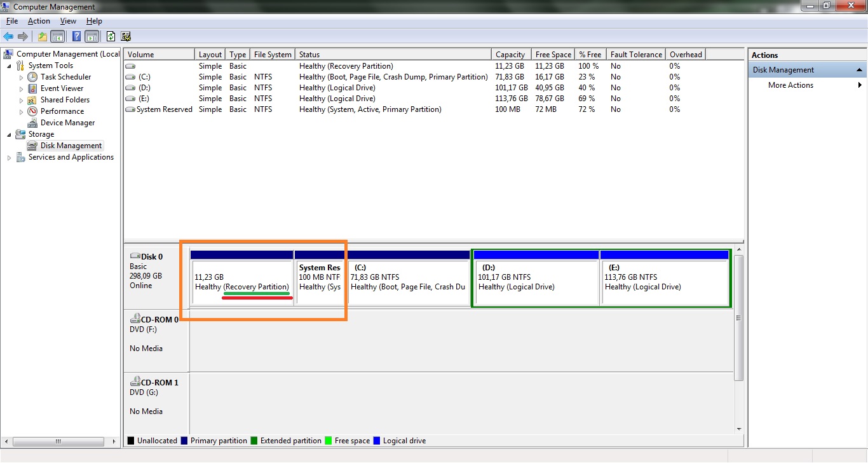Expand the Task Scheduler node
This screenshot has width=868, height=463.
point(21,77)
